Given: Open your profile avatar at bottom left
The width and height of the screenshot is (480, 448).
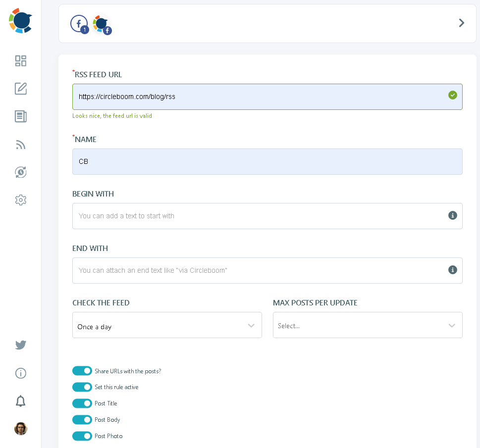Looking at the screenshot, I should point(20,429).
